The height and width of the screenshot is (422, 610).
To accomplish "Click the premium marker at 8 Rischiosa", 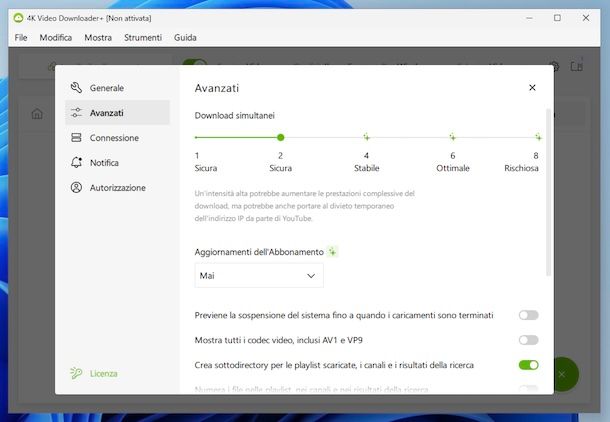I will tap(538, 137).
